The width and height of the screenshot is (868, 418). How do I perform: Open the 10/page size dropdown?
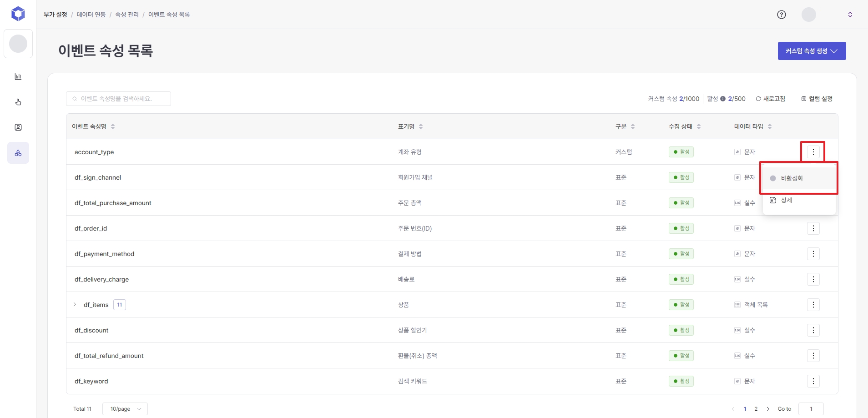[x=125, y=409]
